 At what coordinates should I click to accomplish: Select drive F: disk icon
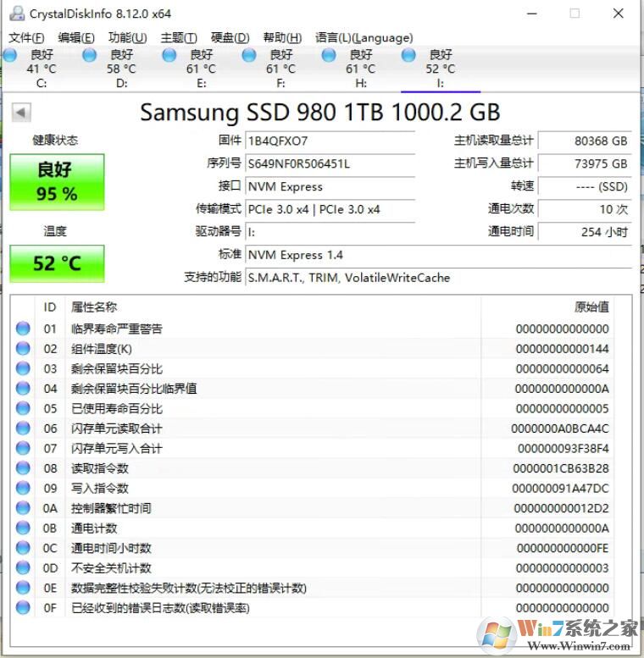[249, 56]
